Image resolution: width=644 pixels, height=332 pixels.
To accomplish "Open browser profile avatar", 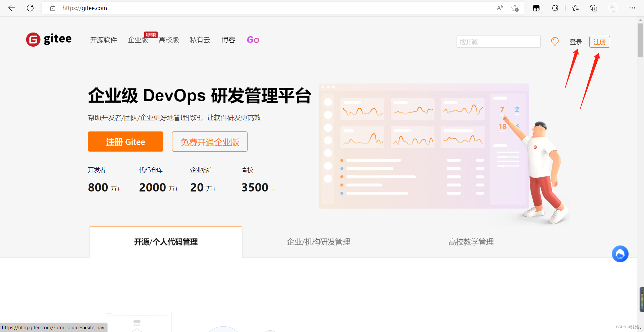I will click(613, 8).
